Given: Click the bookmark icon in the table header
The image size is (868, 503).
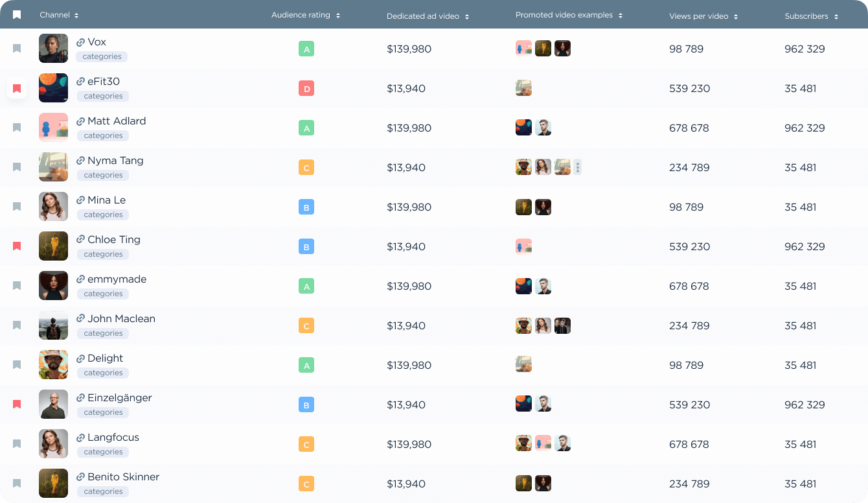Looking at the screenshot, I should [x=17, y=15].
